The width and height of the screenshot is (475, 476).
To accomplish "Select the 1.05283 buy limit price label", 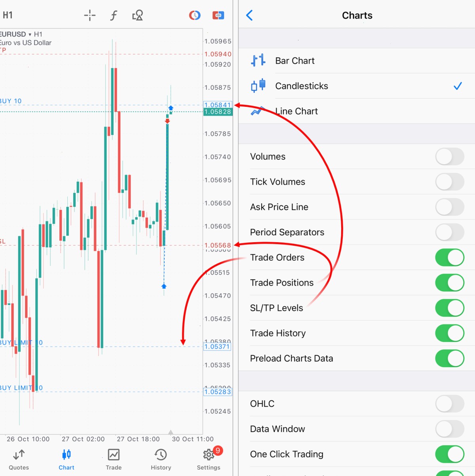I will [217, 392].
